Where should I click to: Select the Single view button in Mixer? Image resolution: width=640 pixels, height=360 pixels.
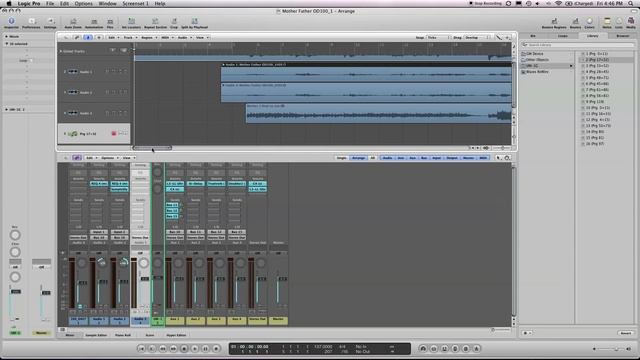pyautogui.click(x=342, y=158)
